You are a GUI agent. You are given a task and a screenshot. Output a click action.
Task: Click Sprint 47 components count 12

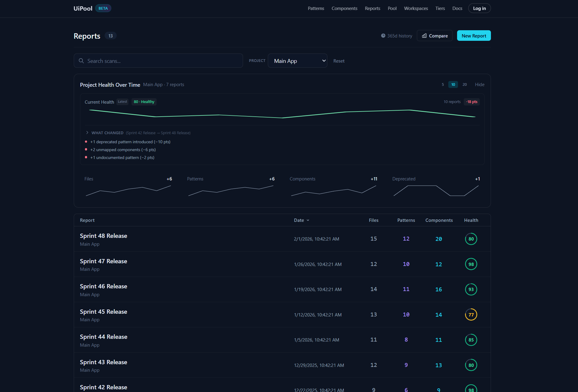[x=439, y=264]
